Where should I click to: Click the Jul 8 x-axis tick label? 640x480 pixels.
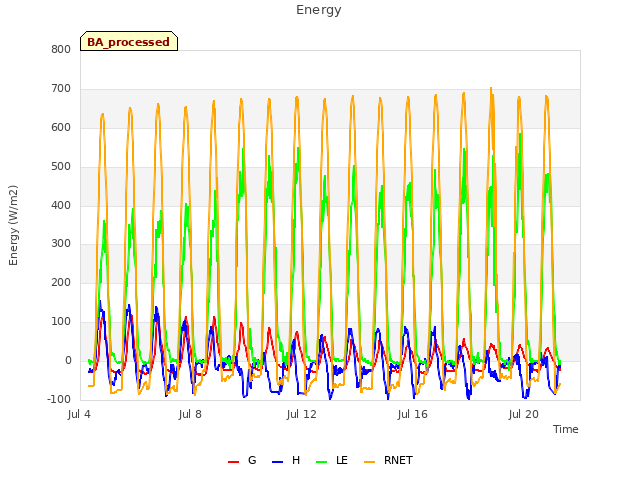click(x=190, y=414)
